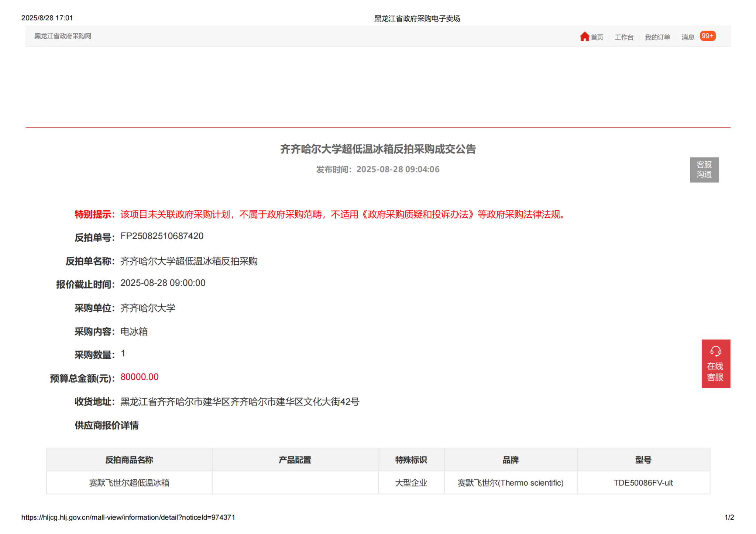Click the 型号 column header
Screen dimensions: 756x534
[x=643, y=460]
